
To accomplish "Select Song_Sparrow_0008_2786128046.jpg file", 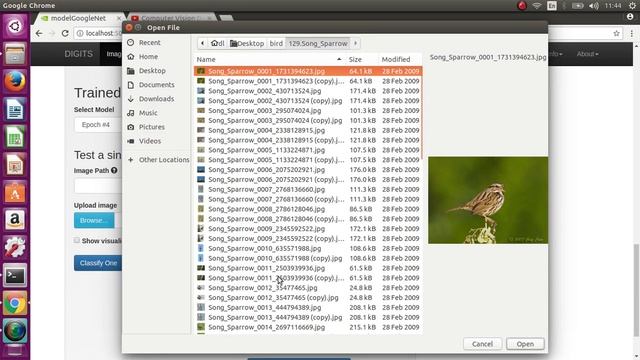I will (308, 209).
